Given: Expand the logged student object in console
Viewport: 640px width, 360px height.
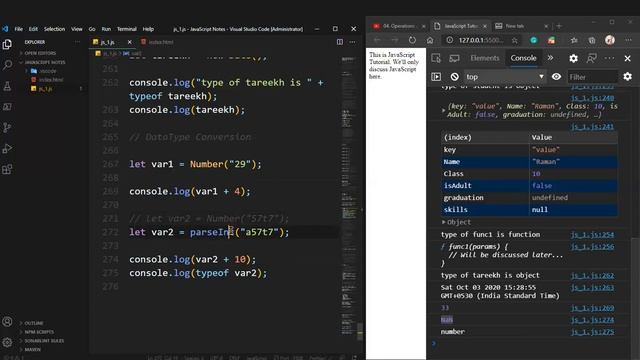Looking at the screenshot, I should (x=444, y=110).
